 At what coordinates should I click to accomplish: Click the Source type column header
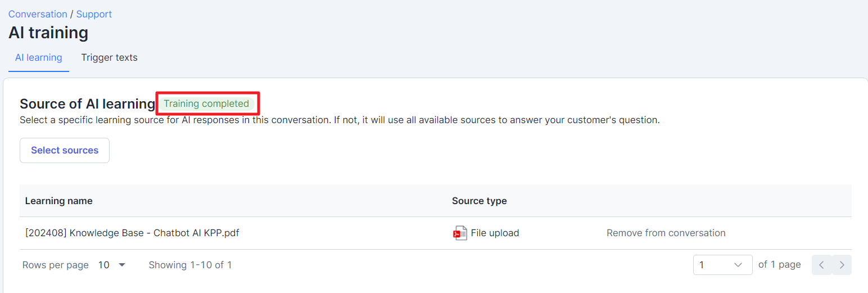pyautogui.click(x=479, y=201)
